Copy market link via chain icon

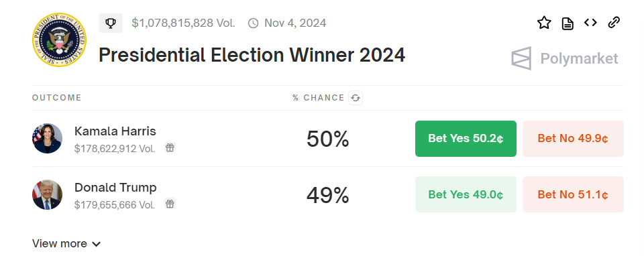click(614, 23)
